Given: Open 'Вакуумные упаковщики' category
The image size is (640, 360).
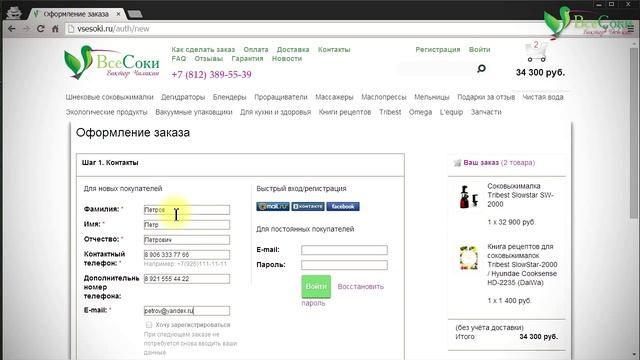Looking at the screenshot, I should coord(194,112).
